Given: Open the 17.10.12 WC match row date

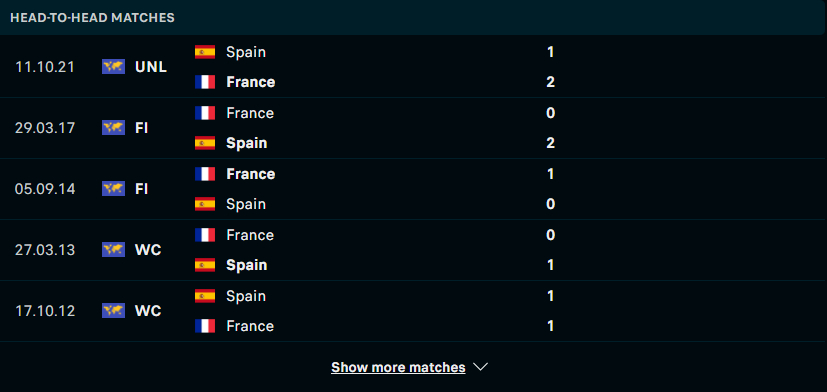Looking at the screenshot, I should 45,311.
